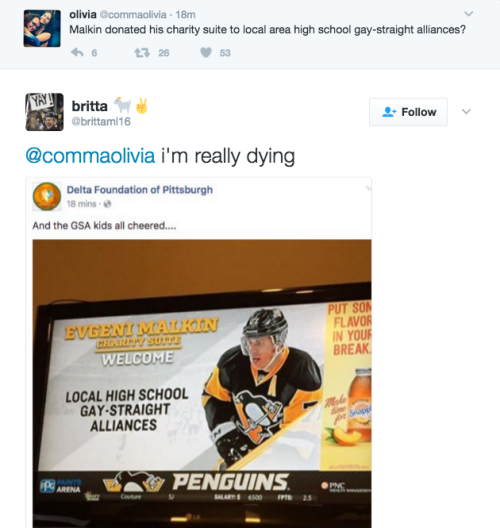Click the goat emoji next to britta
The width and height of the screenshot is (500, 528).
click(122, 105)
